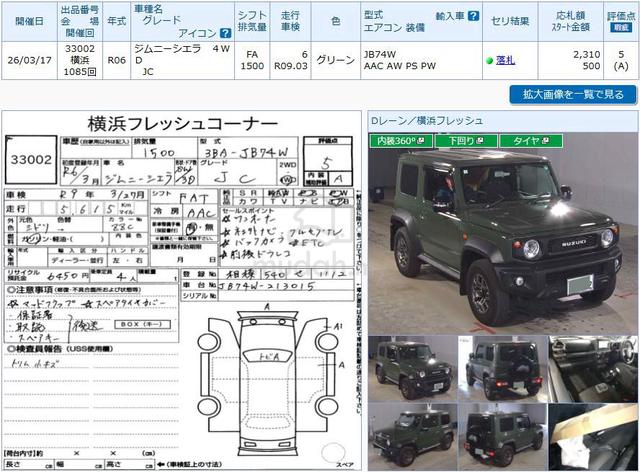Select the front-left exterior thumbnail in top row
The height and width of the screenshot is (472, 640).
[x=412, y=368]
